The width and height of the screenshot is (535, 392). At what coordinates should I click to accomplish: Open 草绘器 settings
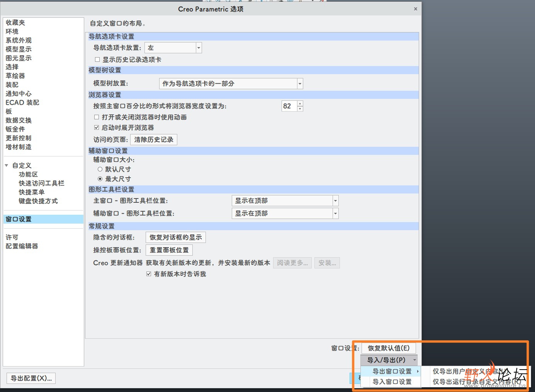[x=15, y=76]
